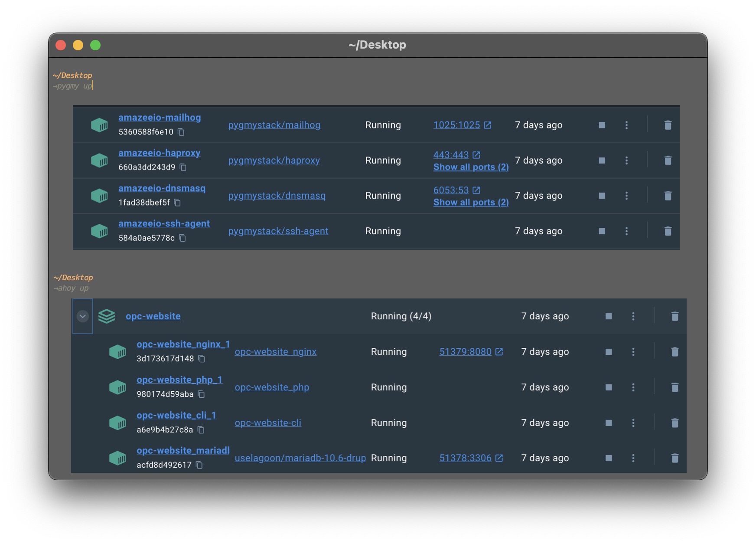Delete the opc-website mariadb container
756x544 pixels.
point(675,458)
